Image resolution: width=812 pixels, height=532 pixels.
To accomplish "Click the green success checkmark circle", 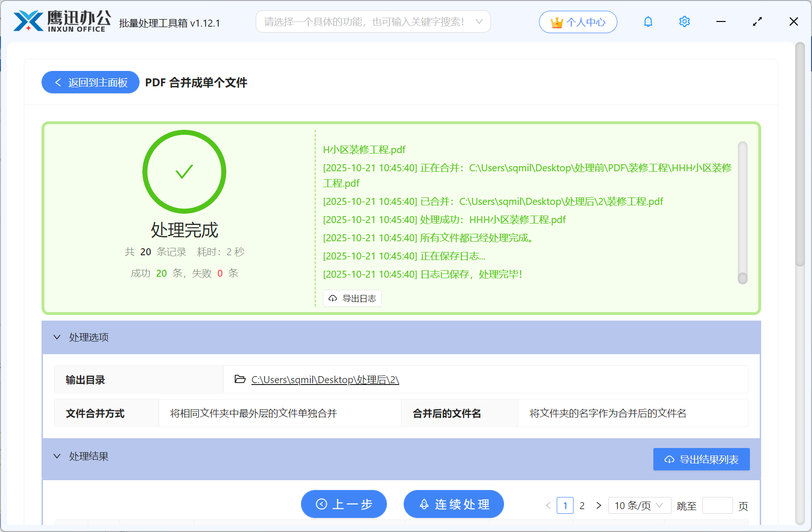I will (x=184, y=172).
